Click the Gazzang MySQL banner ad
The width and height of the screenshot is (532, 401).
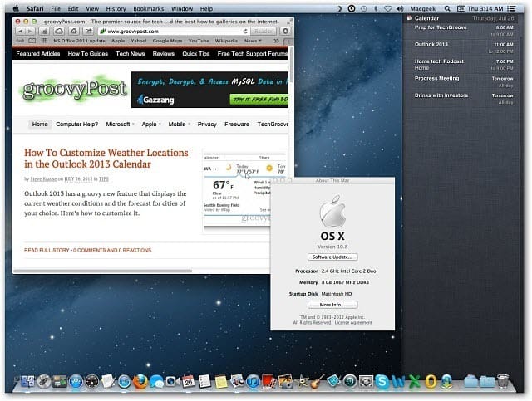[x=209, y=90]
